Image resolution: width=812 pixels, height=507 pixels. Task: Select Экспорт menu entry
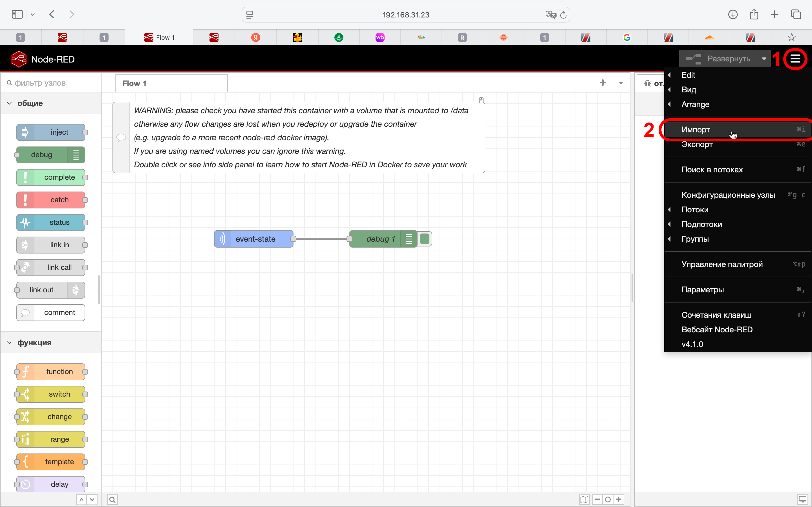697,144
